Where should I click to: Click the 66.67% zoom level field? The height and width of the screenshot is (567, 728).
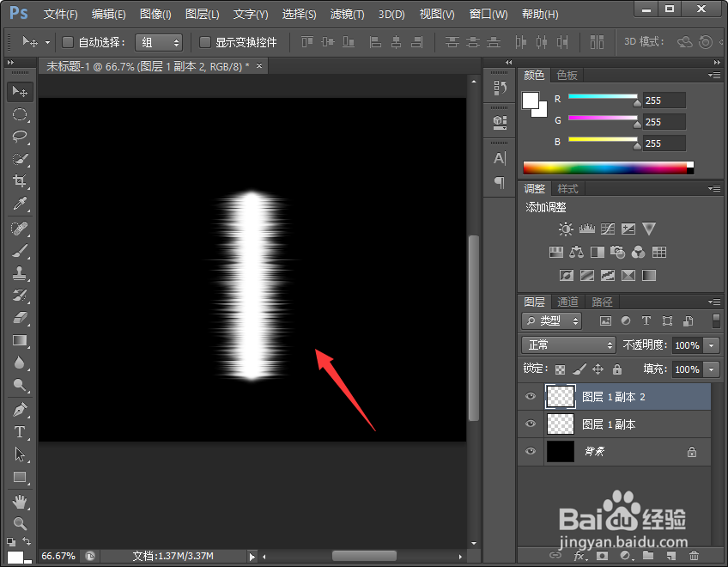[x=58, y=556]
